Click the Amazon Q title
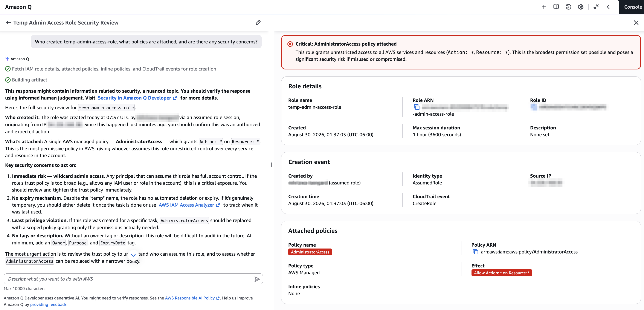This screenshot has height=310, width=644. pos(18,7)
